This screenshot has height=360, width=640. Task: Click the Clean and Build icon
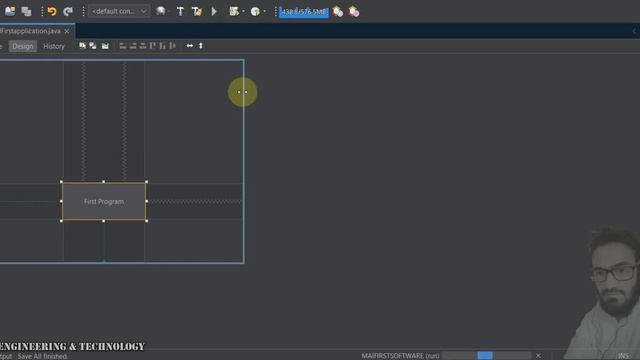(197, 11)
